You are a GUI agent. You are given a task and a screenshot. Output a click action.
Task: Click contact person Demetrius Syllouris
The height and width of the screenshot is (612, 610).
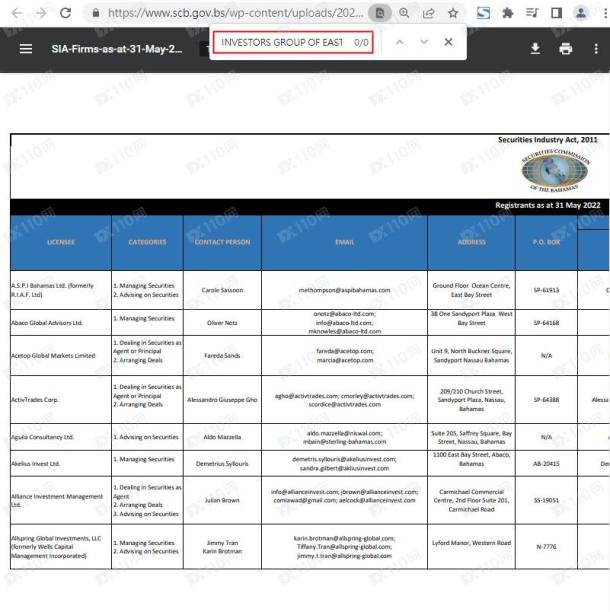tap(222, 464)
